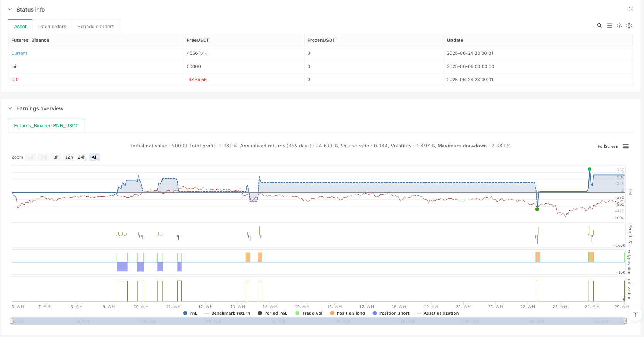Open the settings gear icon
Screen dimensions: 644x337
(629, 25)
